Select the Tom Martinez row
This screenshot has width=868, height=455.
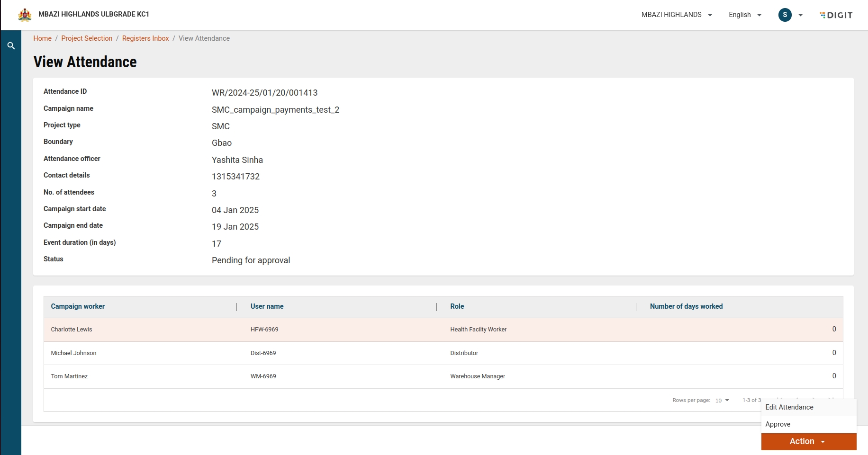point(69,376)
